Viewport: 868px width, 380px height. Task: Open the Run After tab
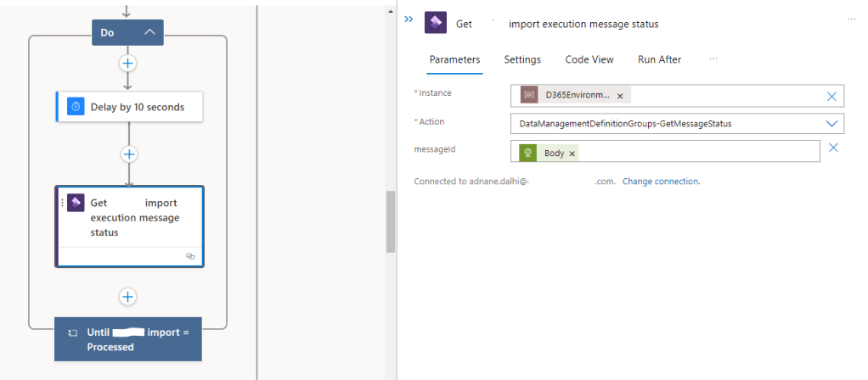pos(659,59)
